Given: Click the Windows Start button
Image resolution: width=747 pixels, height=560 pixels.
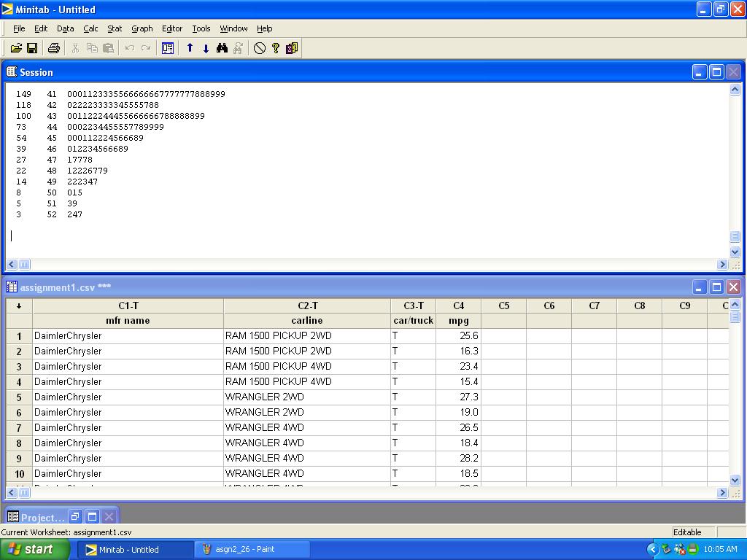Looking at the screenshot, I should pyautogui.click(x=35, y=549).
